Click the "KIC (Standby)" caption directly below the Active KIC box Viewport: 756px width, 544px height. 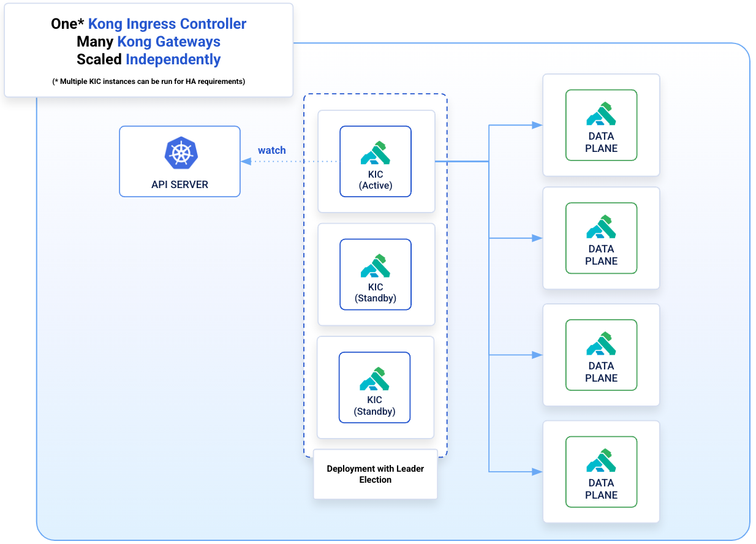(x=376, y=292)
